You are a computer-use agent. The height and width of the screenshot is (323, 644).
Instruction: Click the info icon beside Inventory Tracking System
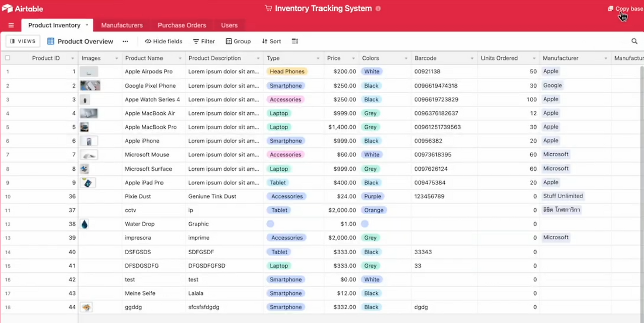point(378,9)
